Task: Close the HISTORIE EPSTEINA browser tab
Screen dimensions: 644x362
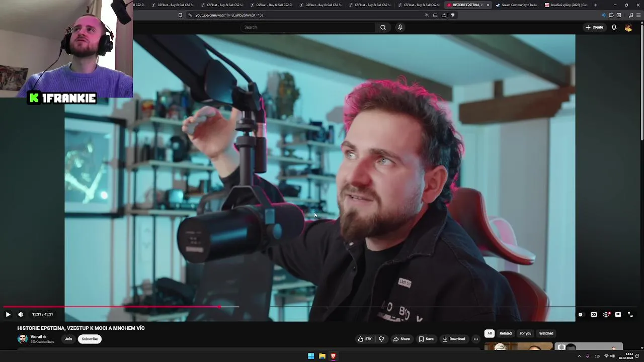Action: click(488, 5)
